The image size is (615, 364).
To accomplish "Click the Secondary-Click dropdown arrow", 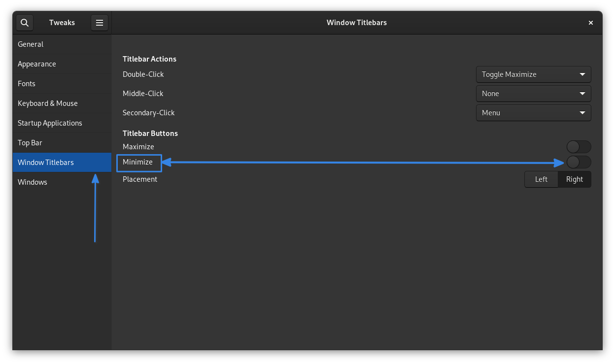I will (x=582, y=113).
